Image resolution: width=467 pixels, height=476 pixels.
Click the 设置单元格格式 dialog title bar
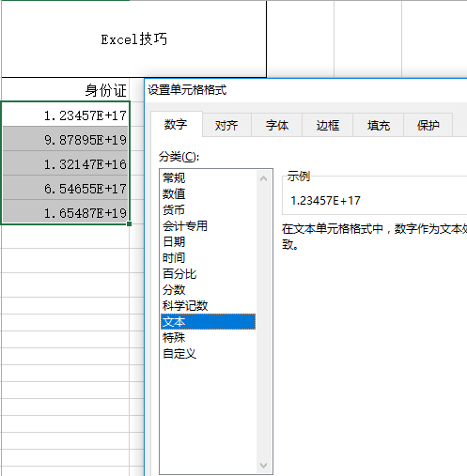click(x=305, y=90)
